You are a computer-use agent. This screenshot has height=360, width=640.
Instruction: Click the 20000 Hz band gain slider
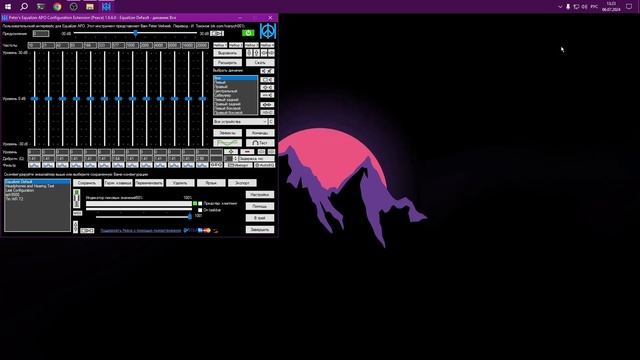click(202, 98)
